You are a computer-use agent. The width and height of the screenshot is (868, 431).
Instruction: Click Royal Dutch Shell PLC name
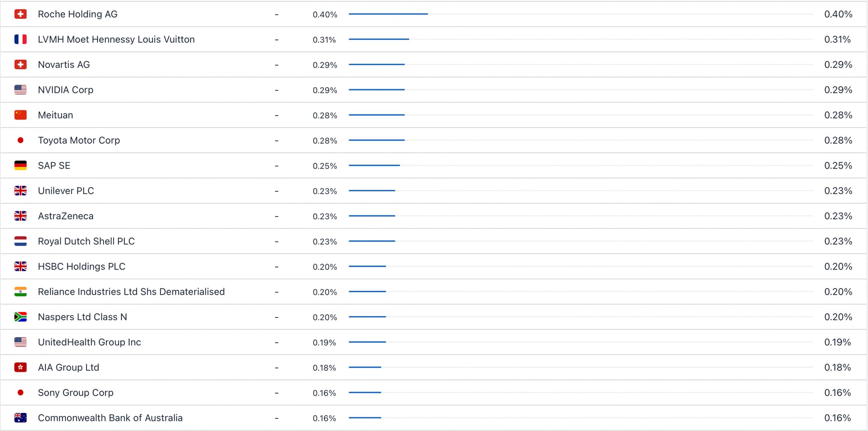(86, 242)
